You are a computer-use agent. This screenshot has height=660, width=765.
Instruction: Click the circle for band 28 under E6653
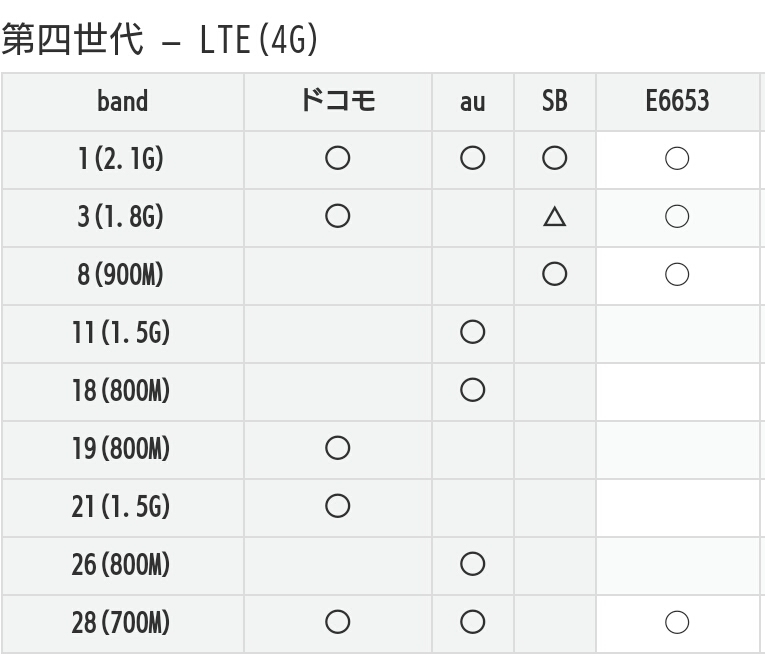pyautogui.click(x=677, y=623)
